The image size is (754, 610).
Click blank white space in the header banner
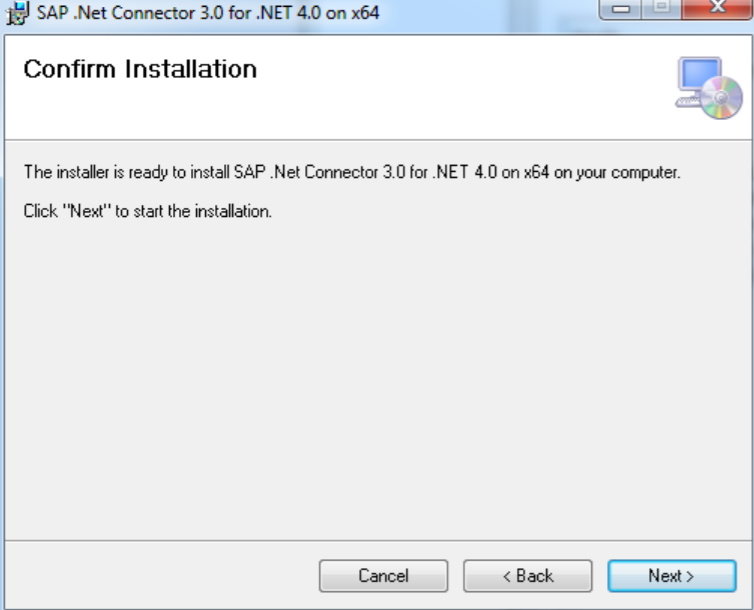(450, 90)
